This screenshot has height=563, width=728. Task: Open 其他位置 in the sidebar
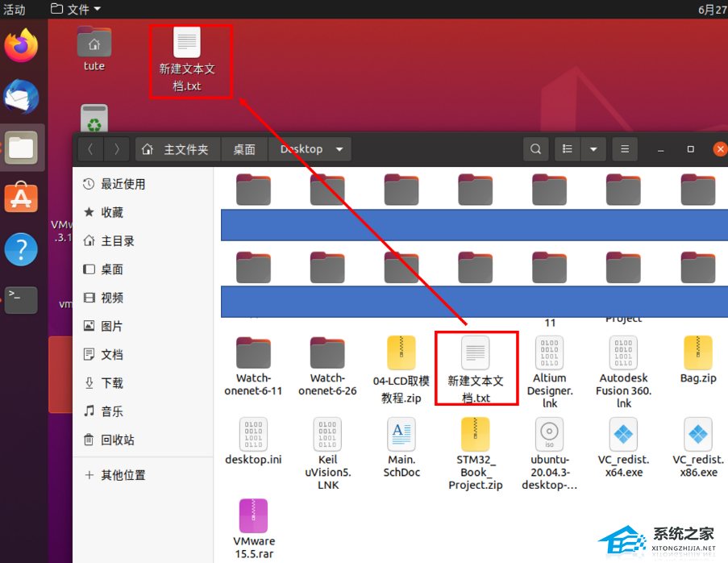point(143,475)
